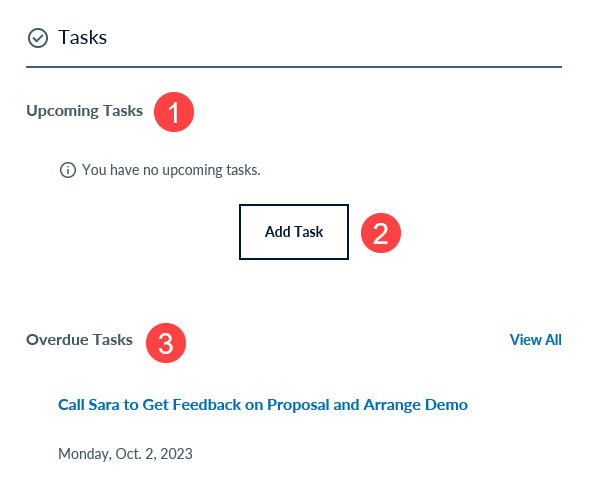The height and width of the screenshot is (494, 590).
Task: Click red badge number 2 beside Add Task
Action: pos(381,233)
